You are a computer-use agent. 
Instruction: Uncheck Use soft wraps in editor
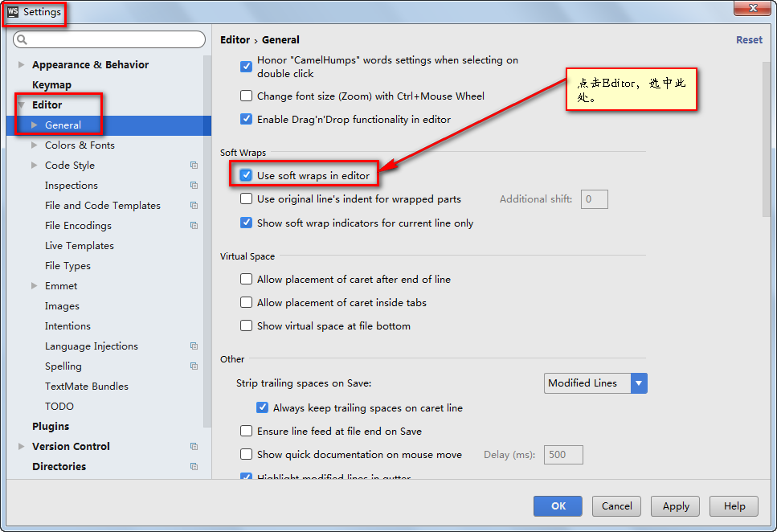(246, 175)
